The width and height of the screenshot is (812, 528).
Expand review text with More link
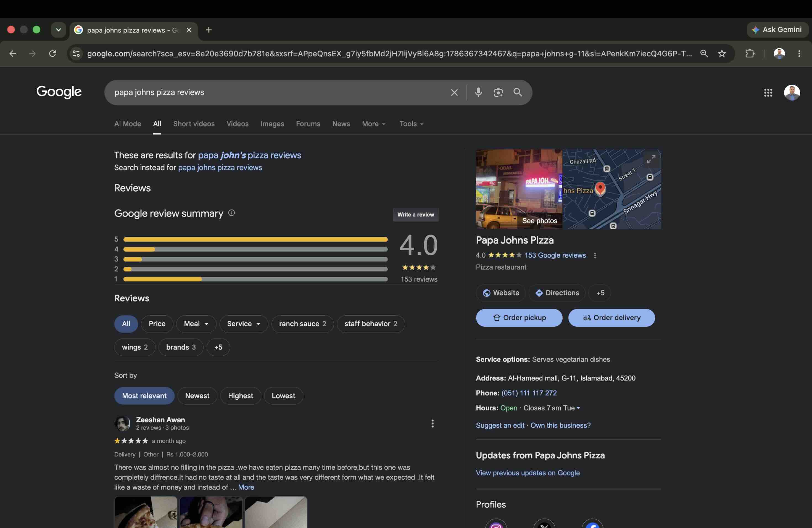tap(246, 487)
